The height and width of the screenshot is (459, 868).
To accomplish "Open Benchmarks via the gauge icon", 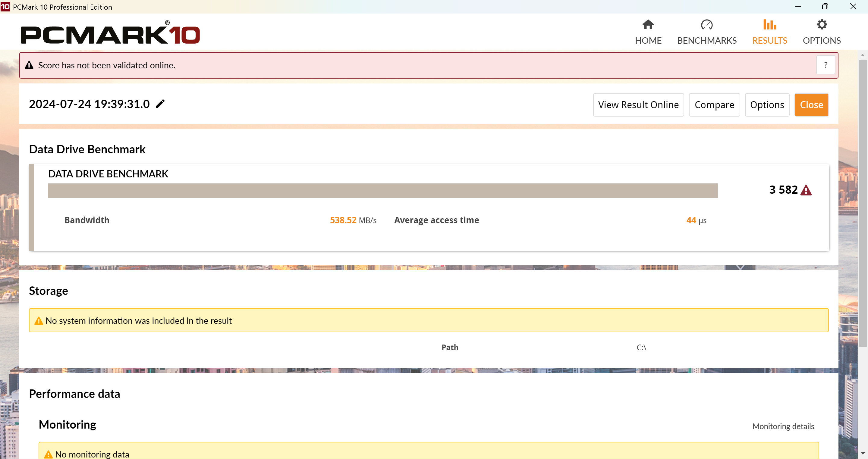I will click(x=706, y=25).
